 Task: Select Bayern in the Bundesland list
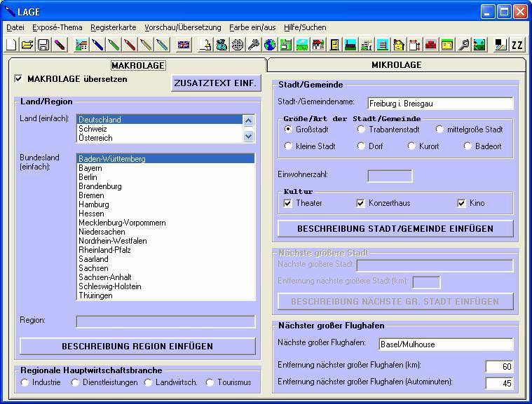pos(90,168)
